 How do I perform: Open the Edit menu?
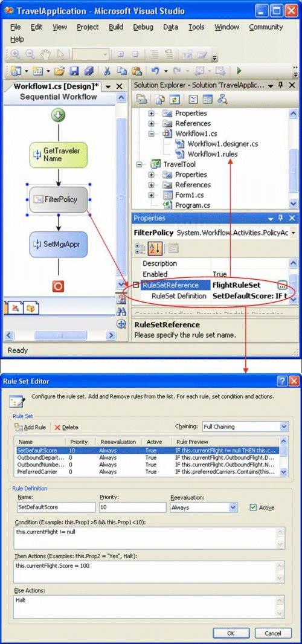click(37, 27)
